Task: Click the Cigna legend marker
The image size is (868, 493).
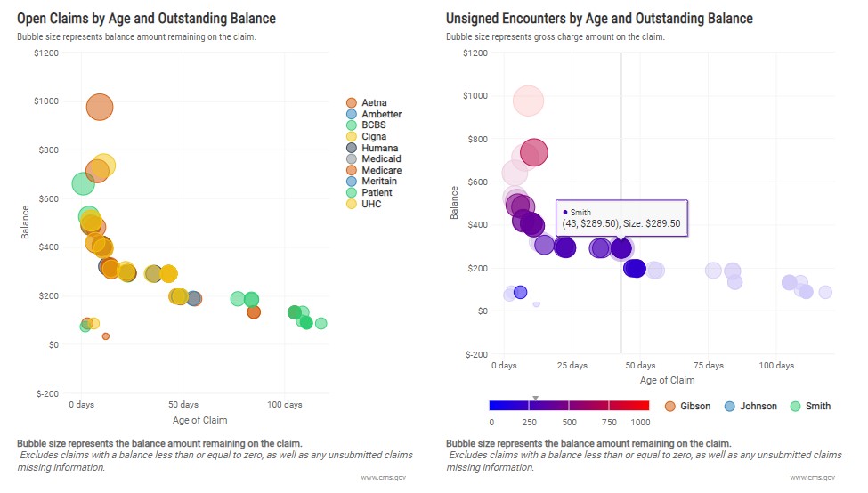Action: coord(351,137)
